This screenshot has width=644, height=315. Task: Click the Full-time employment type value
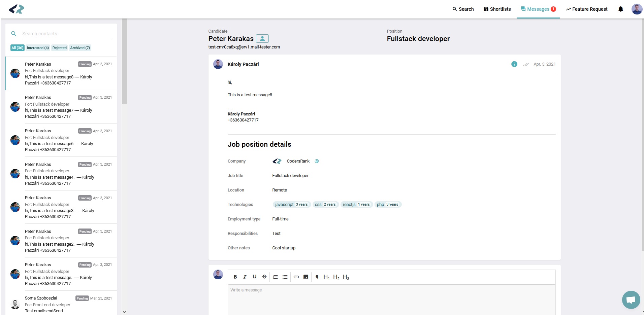(x=280, y=219)
